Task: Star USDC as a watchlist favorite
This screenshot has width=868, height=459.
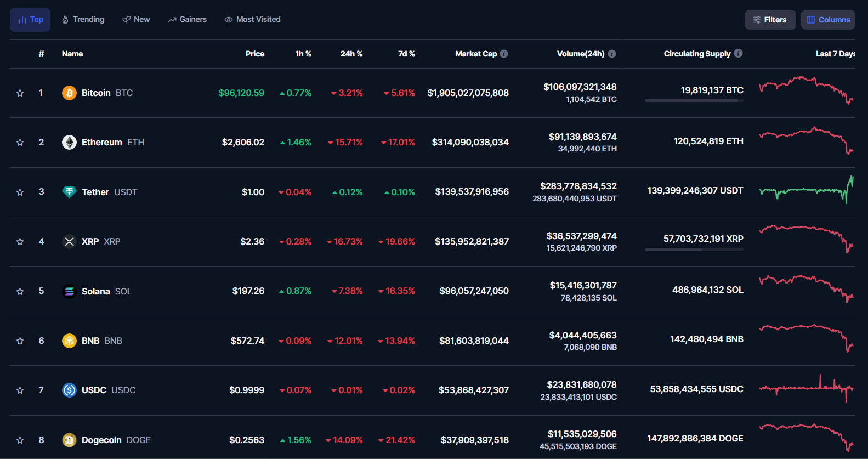Action: pyautogui.click(x=20, y=390)
